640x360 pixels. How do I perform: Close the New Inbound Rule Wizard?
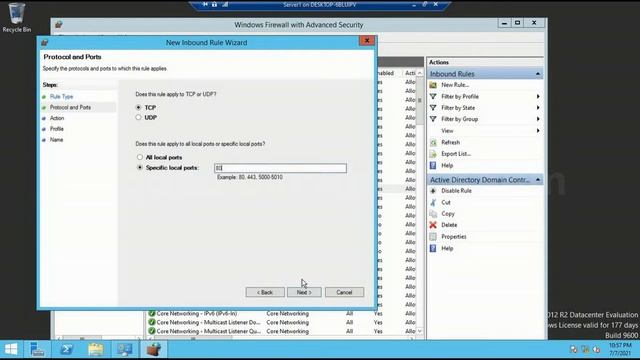click(x=367, y=40)
